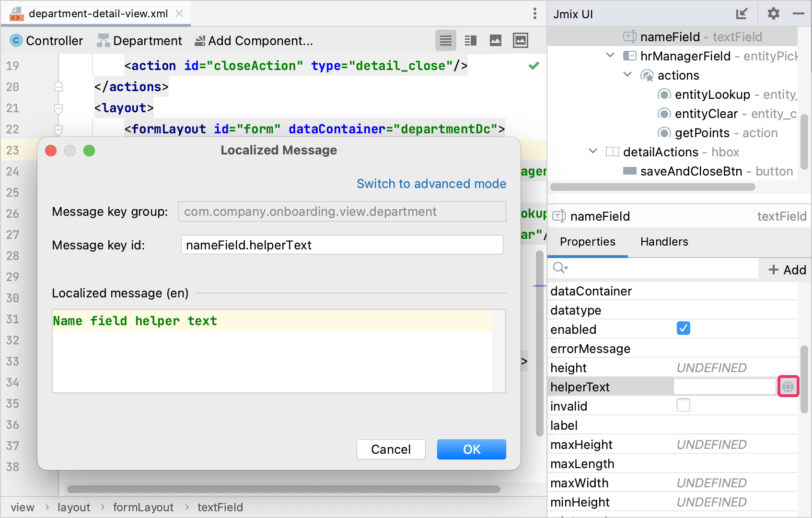Click the detailActions hbox icon
The width and height of the screenshot is (812, 518).
pos(613,152)
